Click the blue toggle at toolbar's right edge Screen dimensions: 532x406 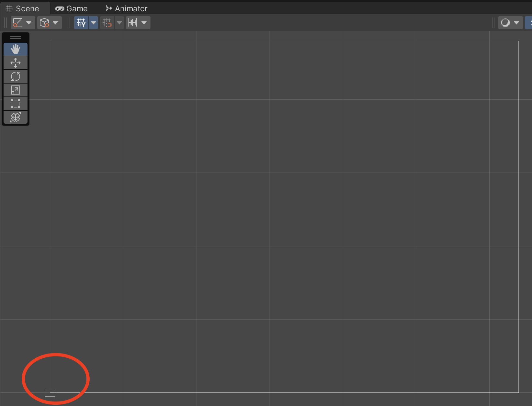[x=529, y=23]
